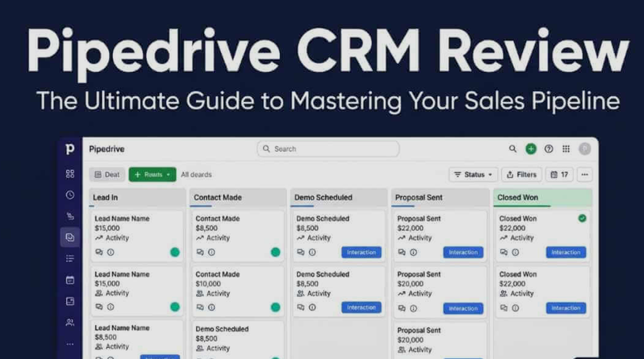The height and width of the screenshot is (359, 644).
Task: Click the Filters button
Action: (x=522, y=175)
